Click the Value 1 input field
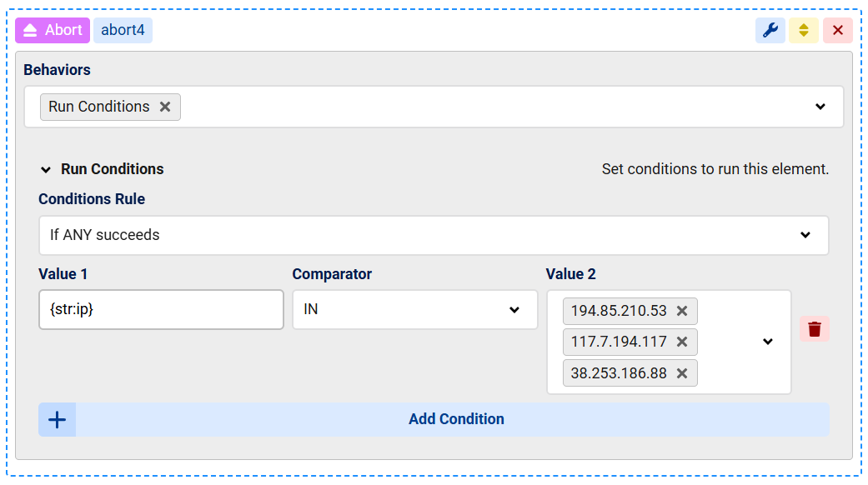The image size is (868, 485). pyautogui.click(x=161, y=310)
